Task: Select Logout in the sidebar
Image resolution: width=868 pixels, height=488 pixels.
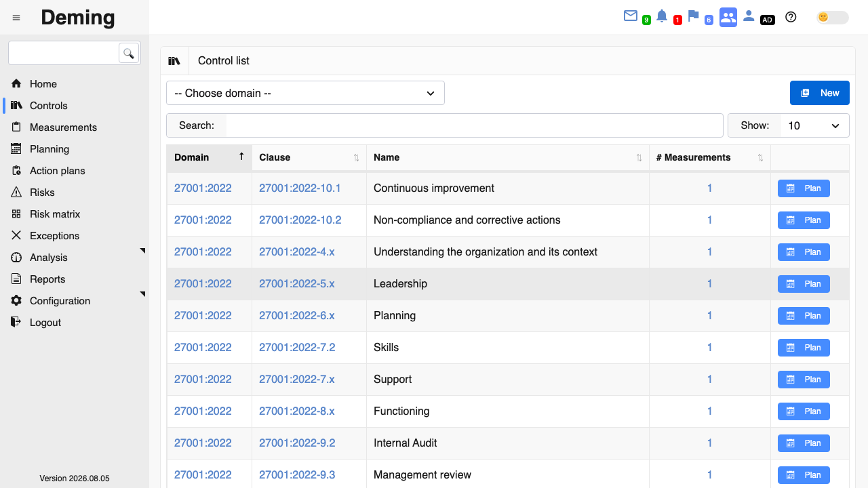Action: click(x=45, y=323)
